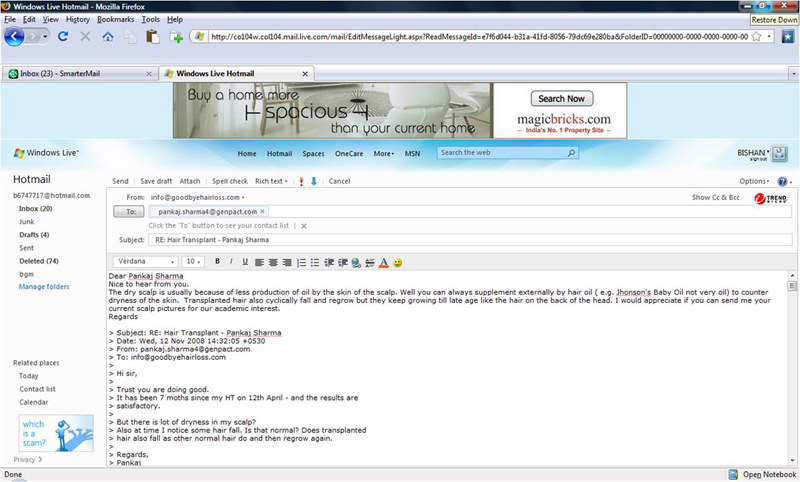Go to Firefox home page icon
This screenshot has height=482, width=800.
point(107,37)
